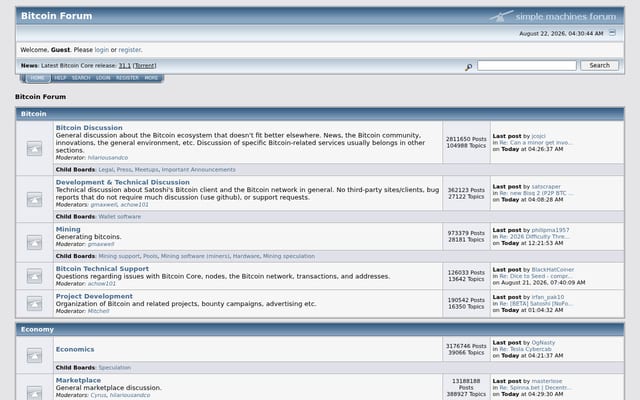The image size is (640, 400).
Task: View moderator achow101 under Development & Technical Discussion
Action: tap(134, 204)
